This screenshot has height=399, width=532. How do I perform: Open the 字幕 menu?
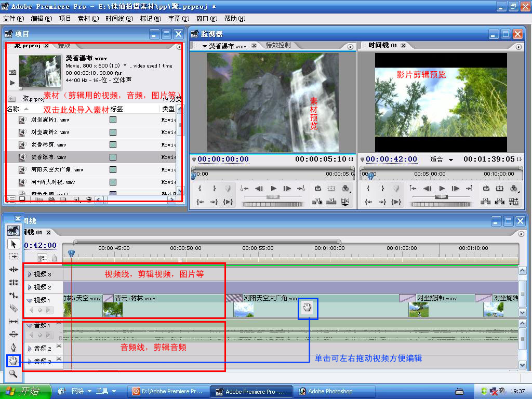click(x=179, y=19)
